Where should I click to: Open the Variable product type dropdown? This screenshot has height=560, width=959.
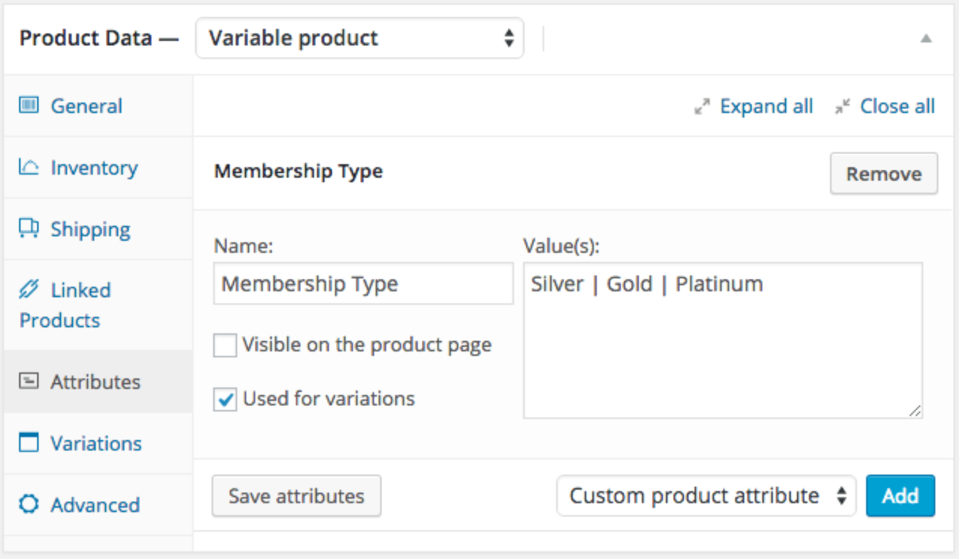[360, 38]
